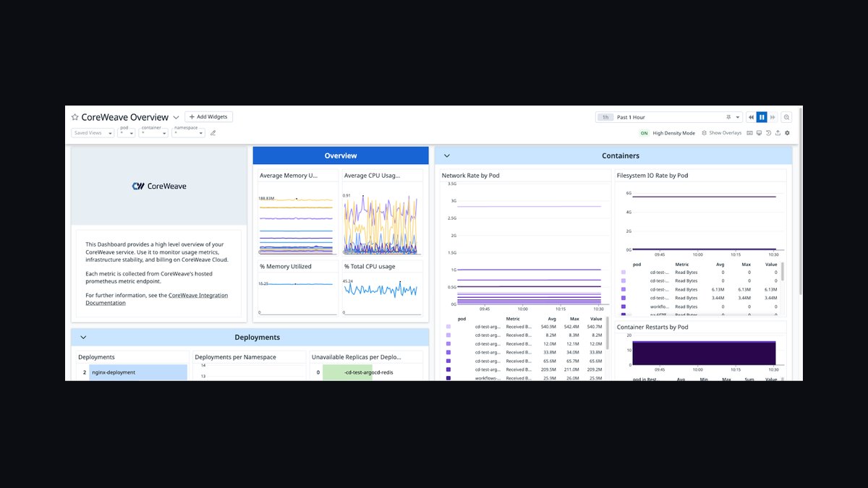Toggle High Density Mode off

tap(644, 133)
